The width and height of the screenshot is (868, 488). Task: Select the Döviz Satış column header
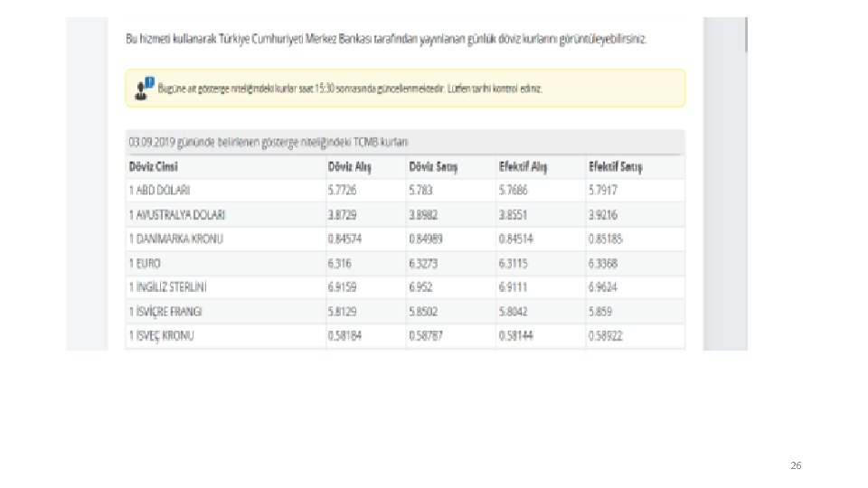point(433,167)
